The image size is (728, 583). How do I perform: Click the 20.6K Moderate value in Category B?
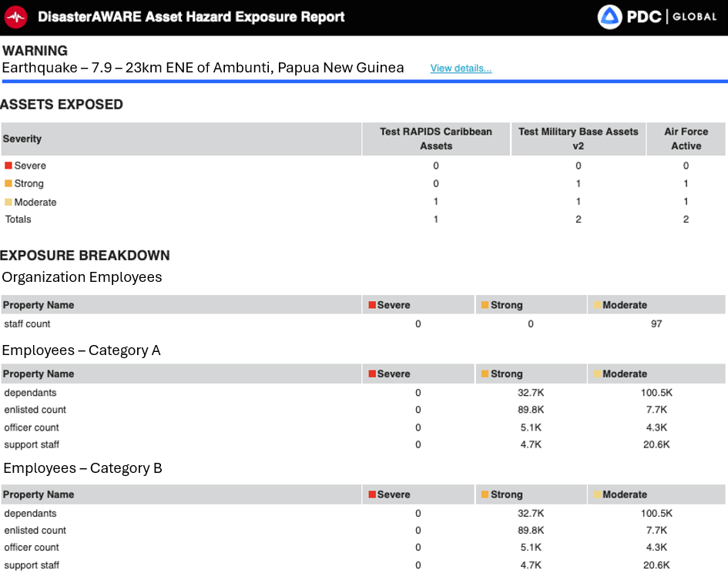coord(656,565)
